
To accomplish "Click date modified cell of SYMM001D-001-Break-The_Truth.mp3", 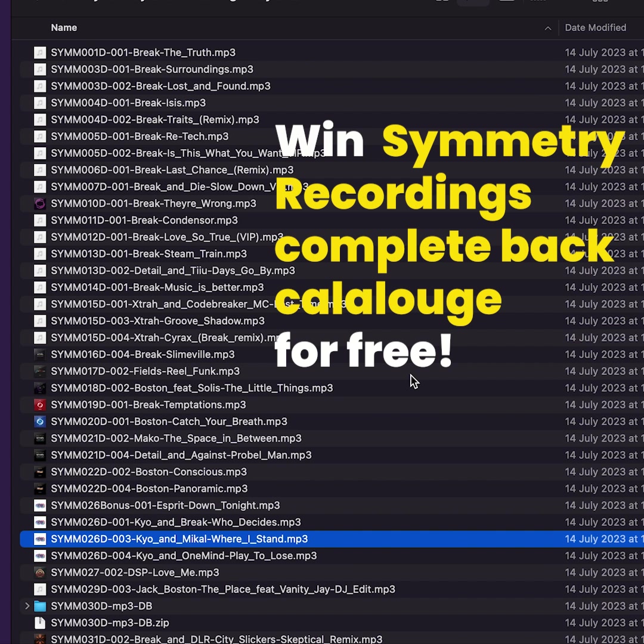I will (x=604, y=52).
